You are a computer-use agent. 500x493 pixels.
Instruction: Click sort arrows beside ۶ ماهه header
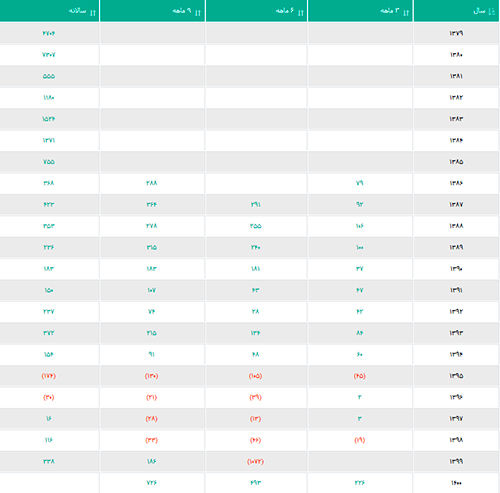click(301, 13)
